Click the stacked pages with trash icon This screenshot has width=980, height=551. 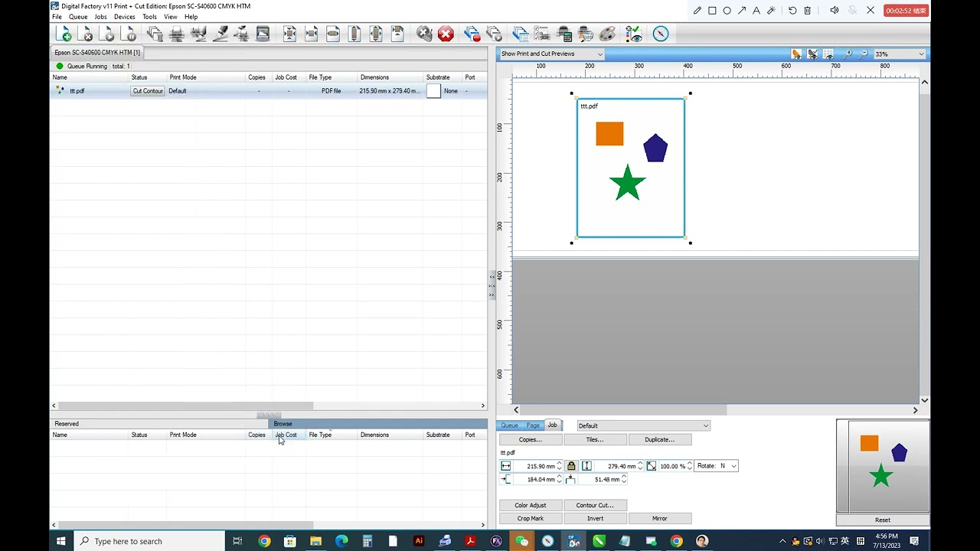[x=155, y=34]
